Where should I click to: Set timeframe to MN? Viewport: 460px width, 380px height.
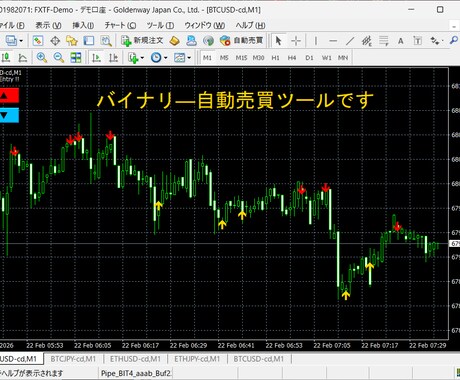coord(343,58)
